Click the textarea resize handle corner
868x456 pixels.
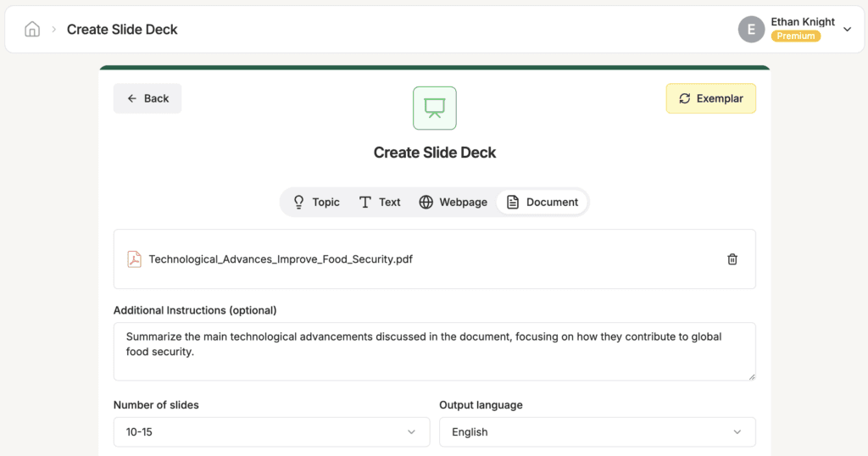(x=751, y=377)
